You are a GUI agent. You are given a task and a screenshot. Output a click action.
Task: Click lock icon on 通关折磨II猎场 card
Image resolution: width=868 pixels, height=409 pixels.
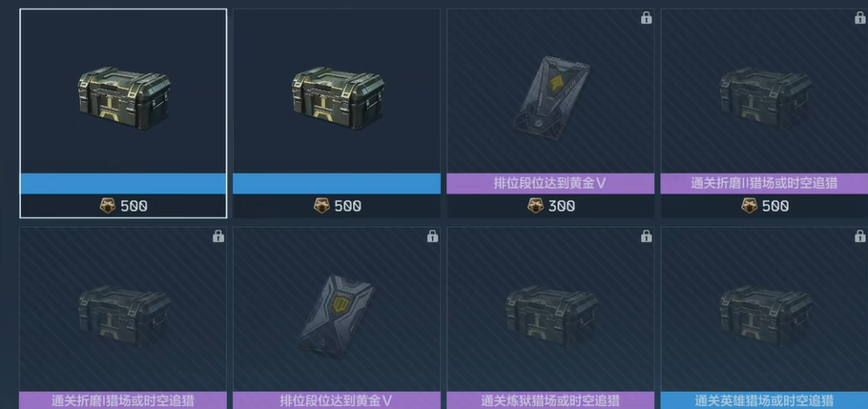[859, 18]
